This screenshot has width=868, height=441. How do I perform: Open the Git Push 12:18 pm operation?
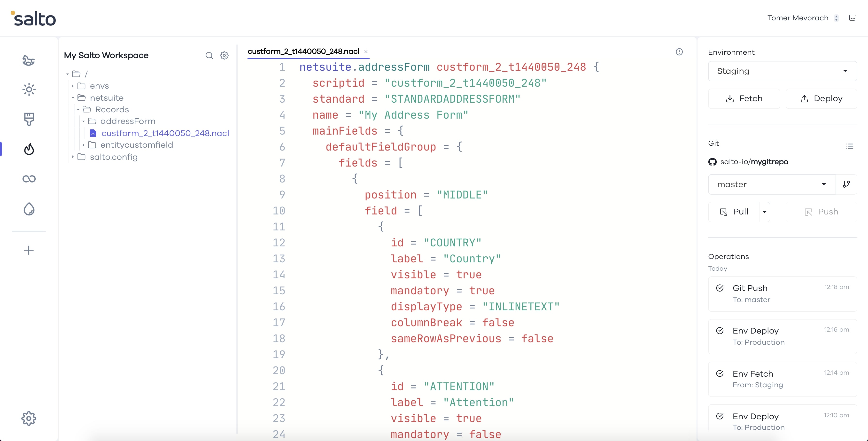pos(783,294)
